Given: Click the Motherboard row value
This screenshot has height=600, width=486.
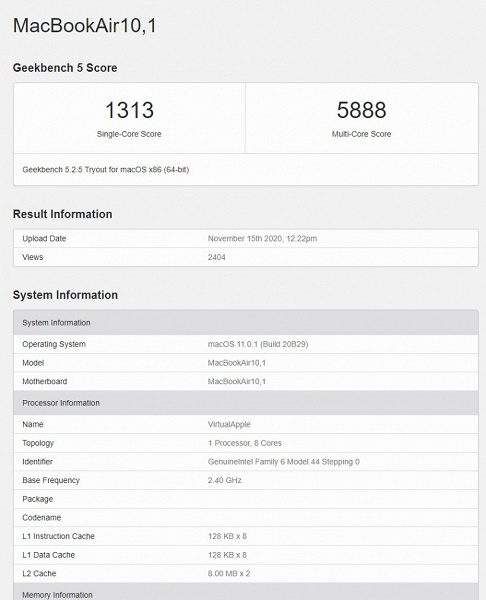Looking at the screenshot, I should [236, 382].
